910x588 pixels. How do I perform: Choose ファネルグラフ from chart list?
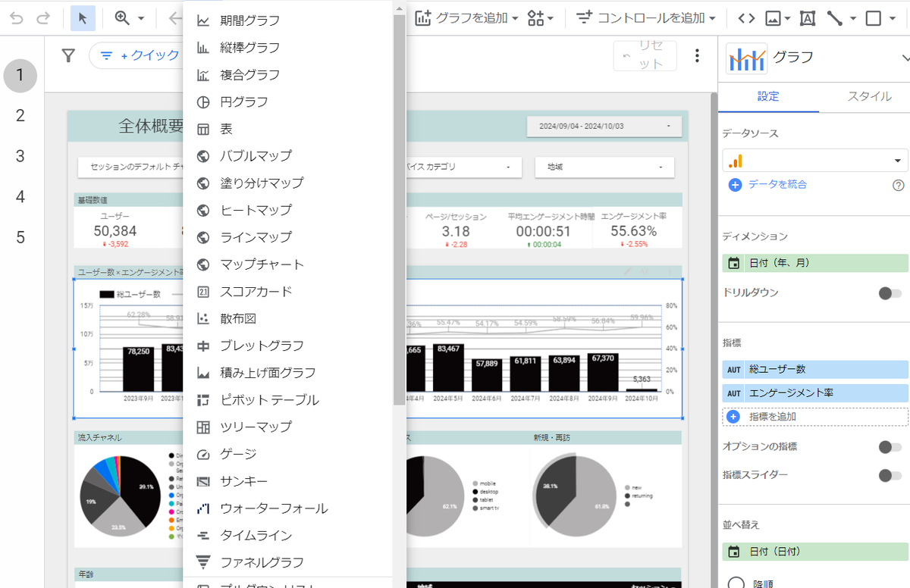click(x=287, y=562)
